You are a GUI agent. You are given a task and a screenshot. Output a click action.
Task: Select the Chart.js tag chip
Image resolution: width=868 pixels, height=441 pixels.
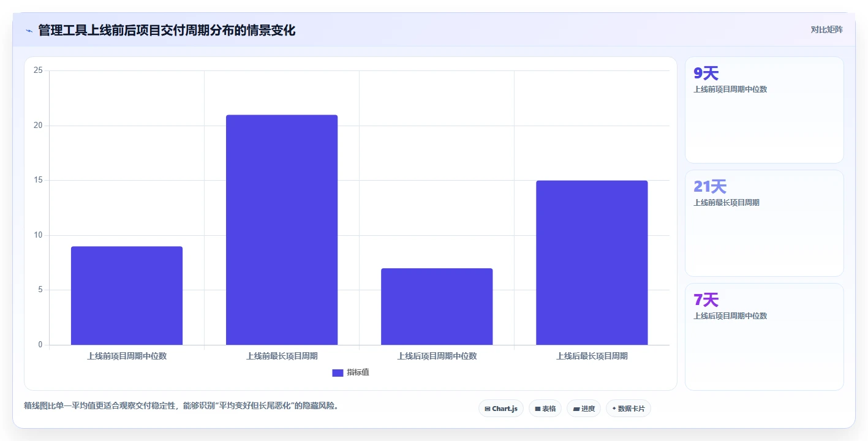coord(500,409)
